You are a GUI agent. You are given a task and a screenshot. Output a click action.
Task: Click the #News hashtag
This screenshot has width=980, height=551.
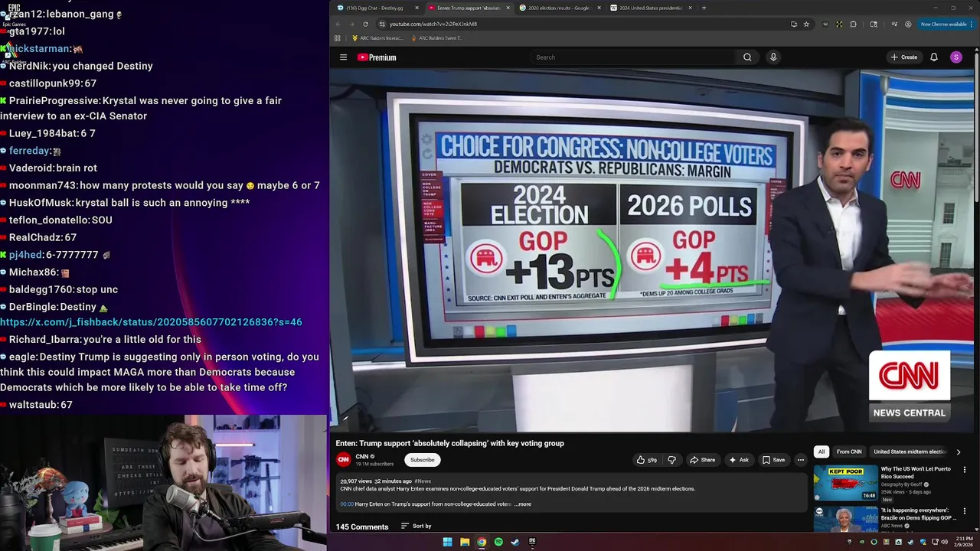[x=423, y=481]
